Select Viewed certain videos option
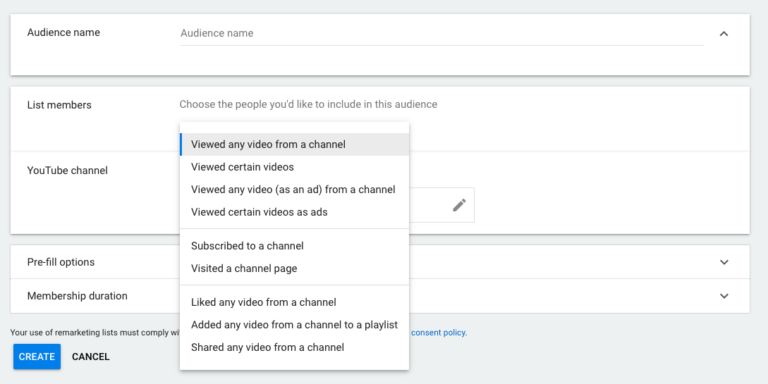Image resolution: width=768 pixels, height=384 pixels. pyautogui.click(x=294, y=167)
